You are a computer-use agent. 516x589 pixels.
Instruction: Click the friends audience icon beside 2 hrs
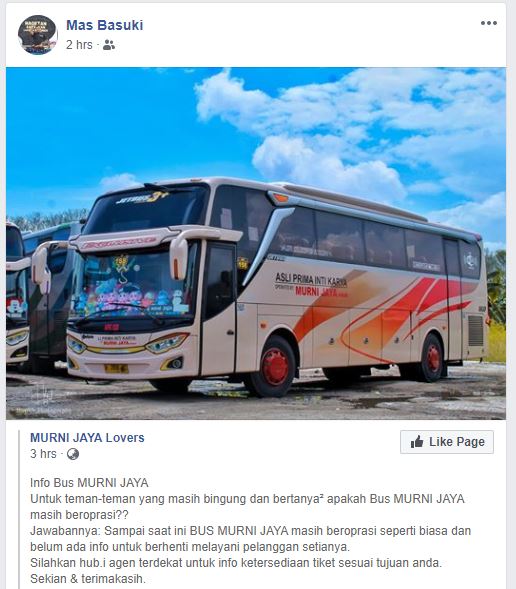[109, 45]
